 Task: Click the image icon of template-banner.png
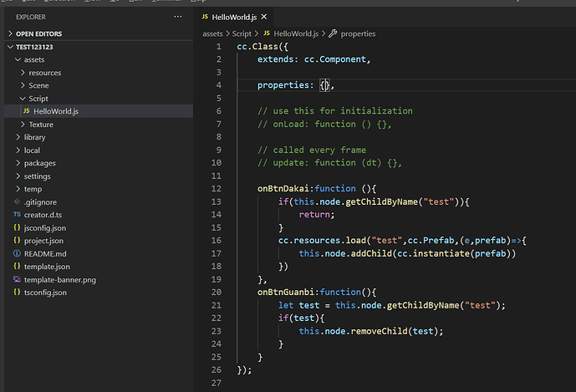coord(17,279)
